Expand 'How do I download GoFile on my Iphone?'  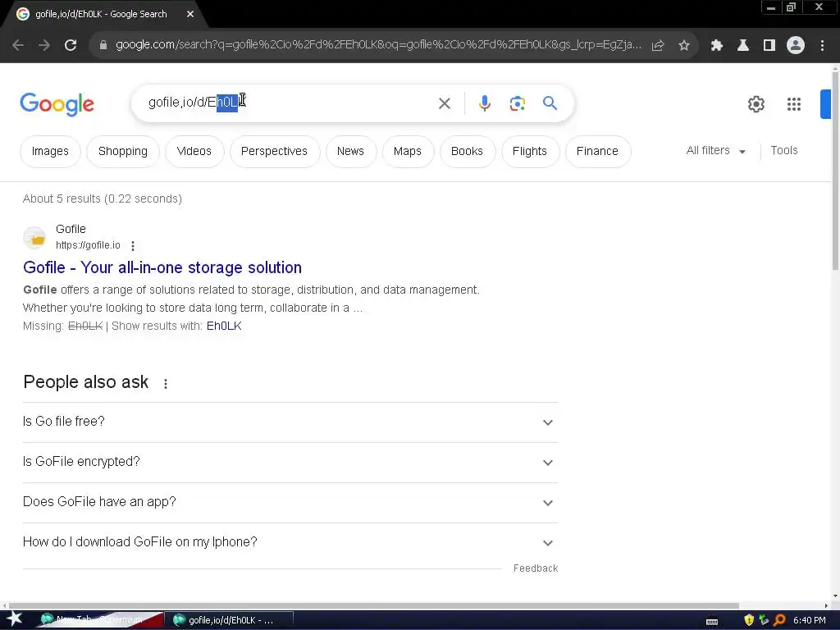click(x=290, y=543)
